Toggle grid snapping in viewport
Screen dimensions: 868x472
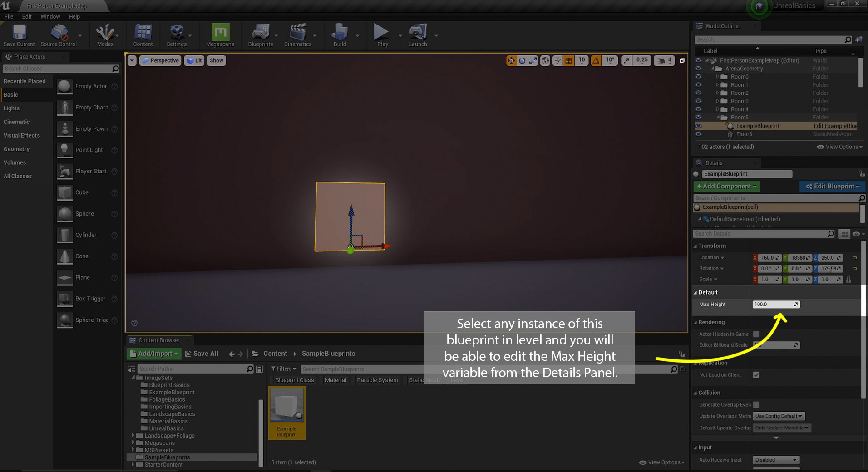[568, 60]
